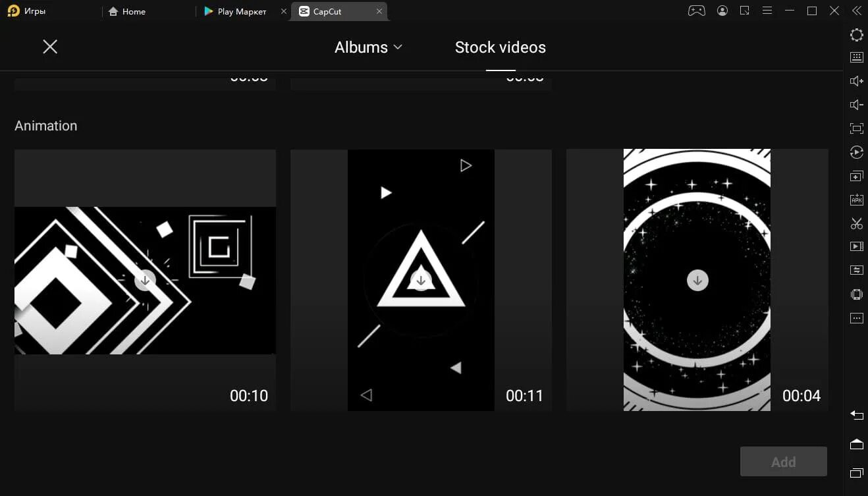The height and width of the screenshot is (496, 868).
Task: Download the 00:10 diamond animation clip
Action: (145, 280)
